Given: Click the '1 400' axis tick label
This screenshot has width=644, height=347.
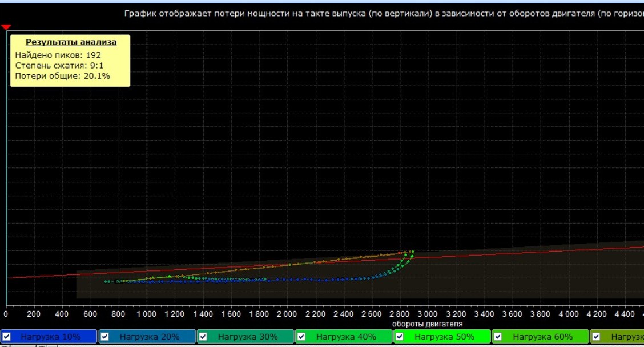Looking at the screenshot, I should (x=203, y=314).
